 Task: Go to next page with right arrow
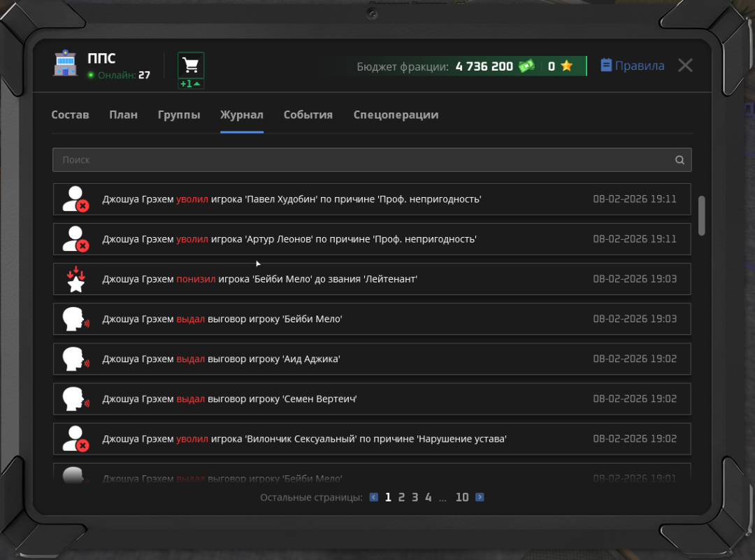tap(480, 498)
